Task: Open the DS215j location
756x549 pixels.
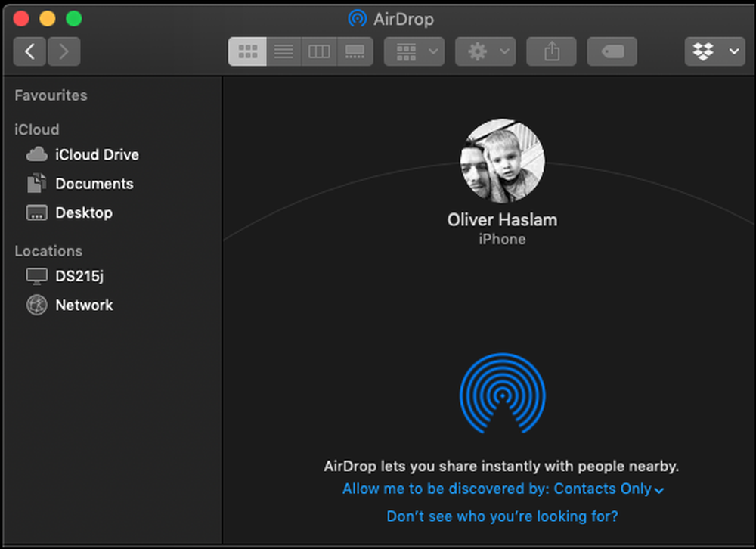Action: point(111,276)
